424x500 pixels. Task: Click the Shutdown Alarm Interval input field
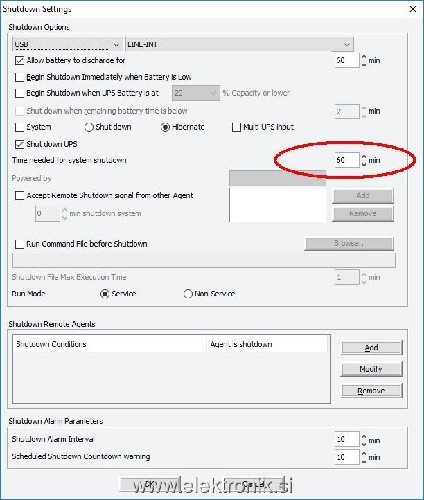(347, 440)
